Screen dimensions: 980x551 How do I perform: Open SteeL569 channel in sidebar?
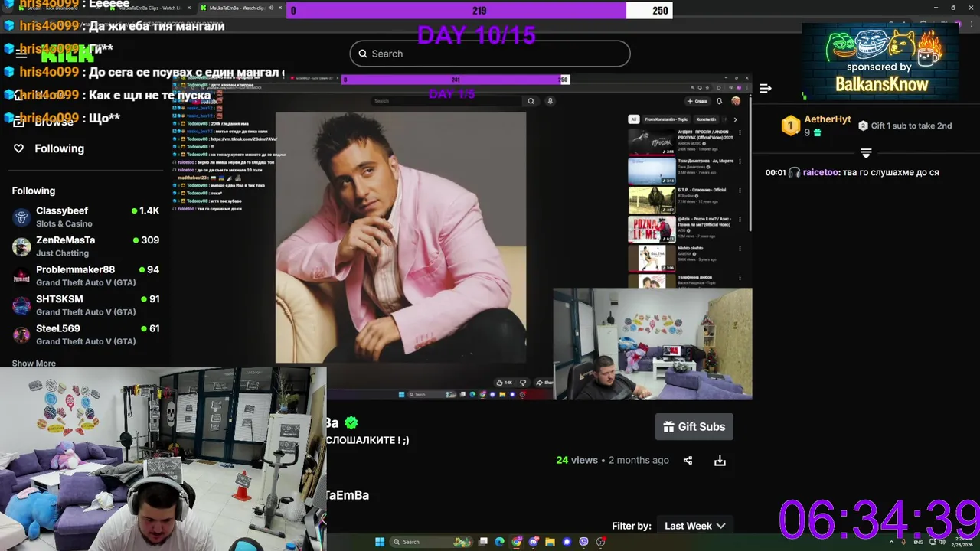86,334
